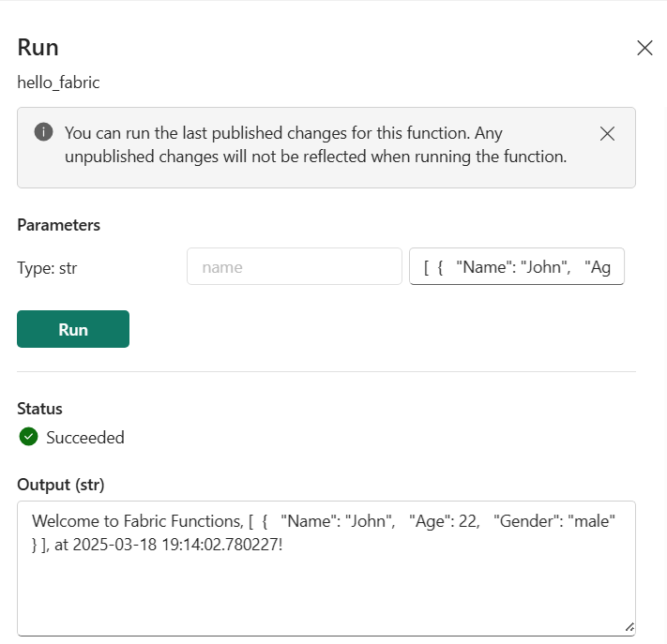
Task: Click the info icon in the banner
Action: (43, 132)
